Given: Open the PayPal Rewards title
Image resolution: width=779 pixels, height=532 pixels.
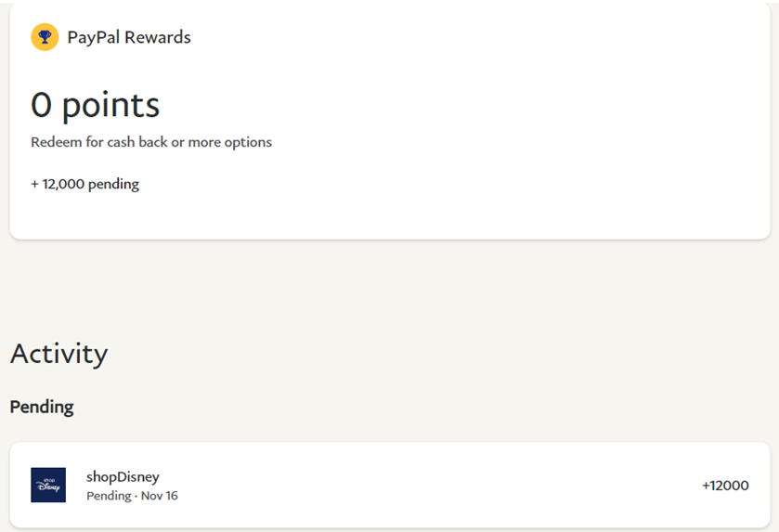Looking at the screenshot, I should click(x=129, y=37).
